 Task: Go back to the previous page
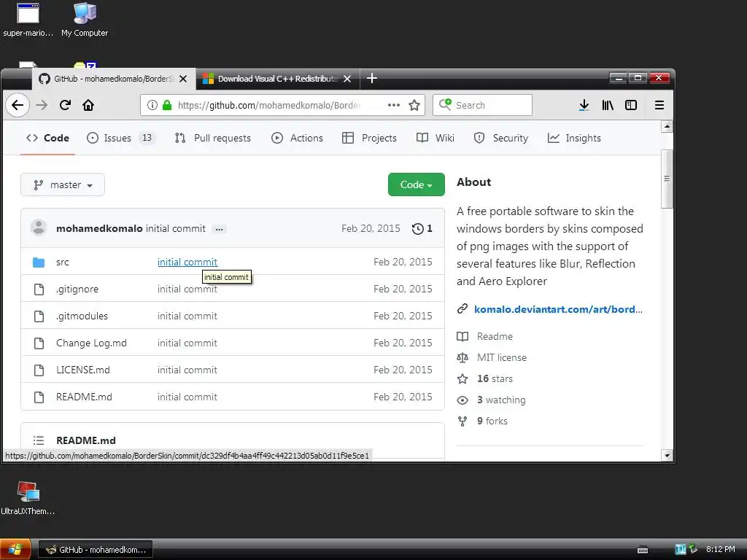[18, 105]
